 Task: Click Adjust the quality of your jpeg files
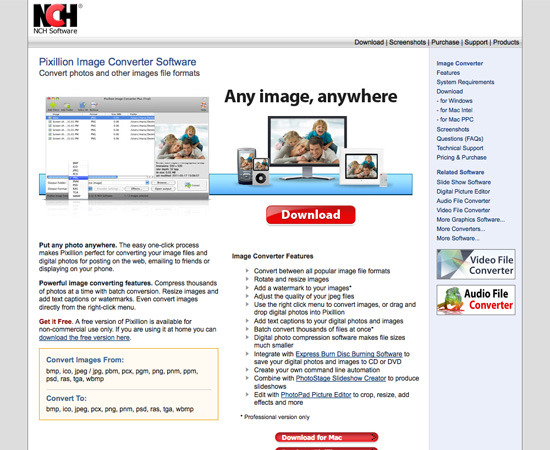[304, 296]
